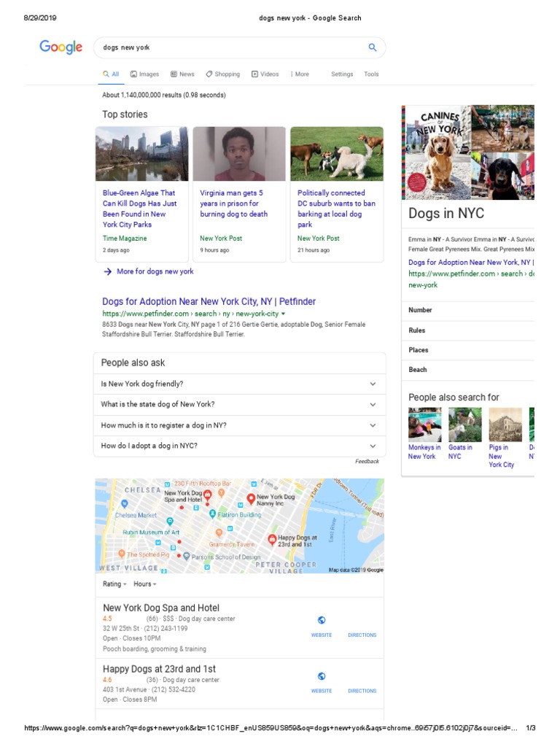
Task: Expand 'How do I adopt a dog in NYC?'
Action: pos(239,446)
